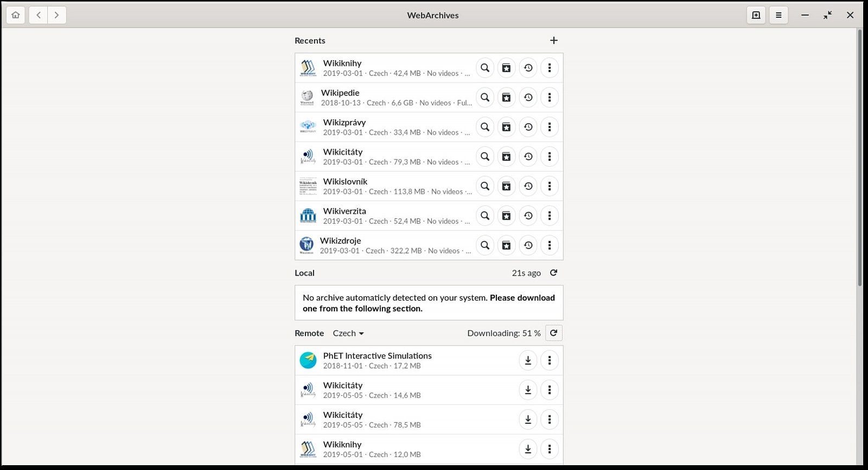The width and height of the screenshot is (868, 470).
Task: Click the Wikizprávy logo thumbnail
Action: (x=308, y=127)
